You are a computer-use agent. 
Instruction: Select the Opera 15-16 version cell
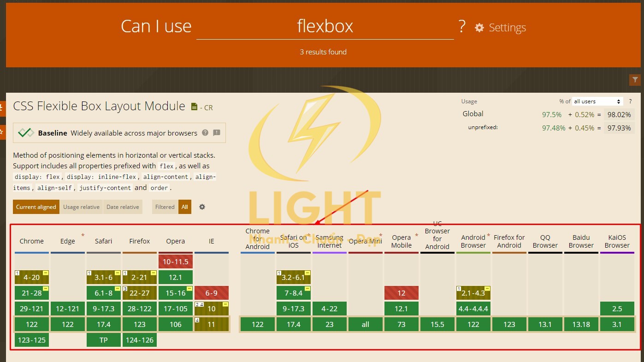coord(176,293)
